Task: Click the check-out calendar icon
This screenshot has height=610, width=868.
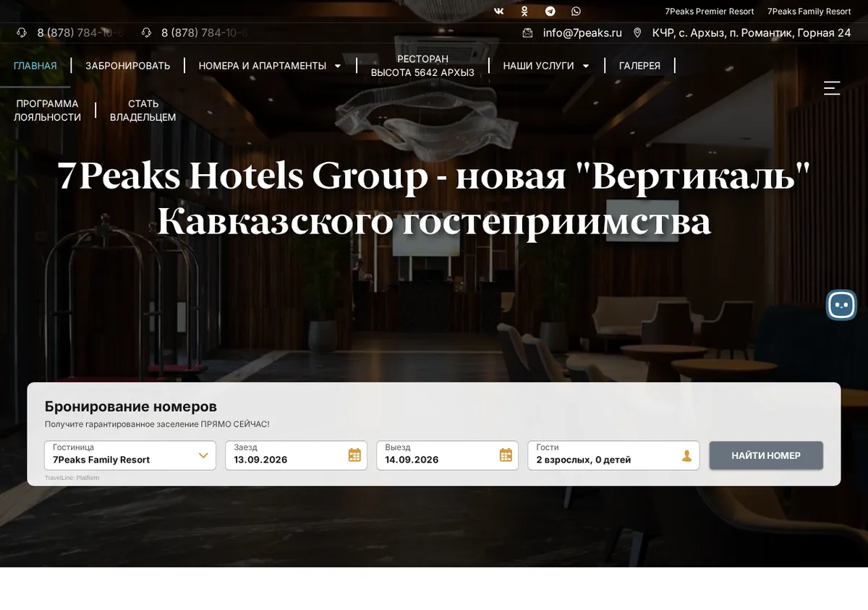Action: tap(506, 455)
